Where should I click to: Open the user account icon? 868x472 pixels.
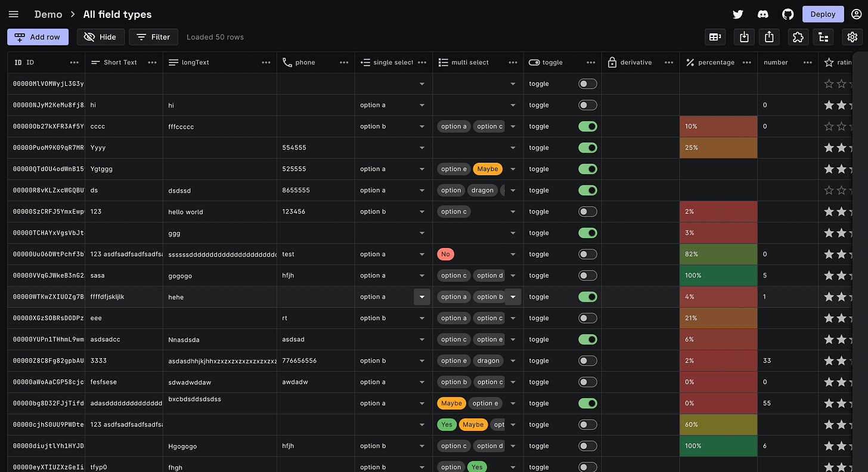pyautogui.click(x=856, y=14)
